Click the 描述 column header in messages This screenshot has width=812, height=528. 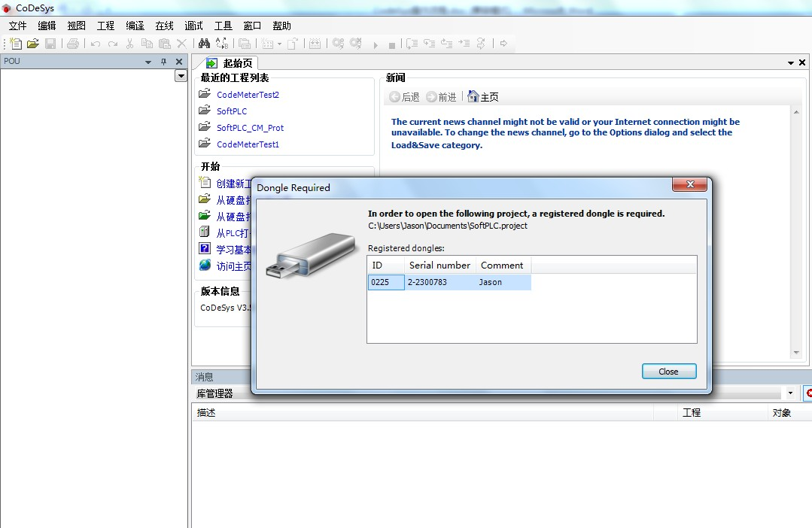422,413
